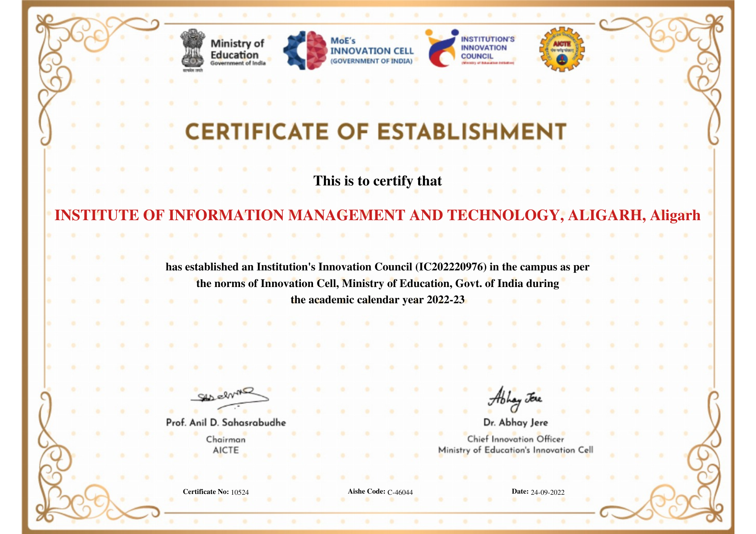The image size is (756, 534).
Task: Click Prof. Anil D. Sahasrabudhe's signature
Action: pyautogui.click(x=229, y=398)
